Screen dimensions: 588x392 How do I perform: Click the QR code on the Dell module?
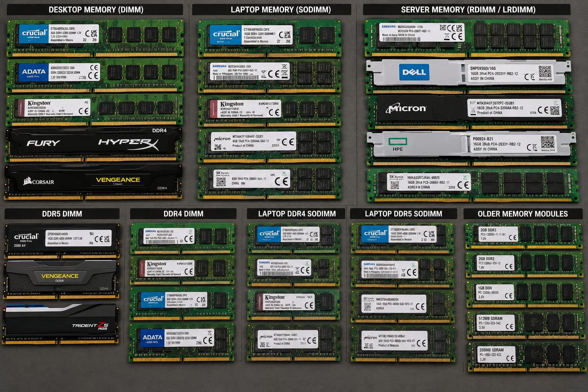[545, 72]
